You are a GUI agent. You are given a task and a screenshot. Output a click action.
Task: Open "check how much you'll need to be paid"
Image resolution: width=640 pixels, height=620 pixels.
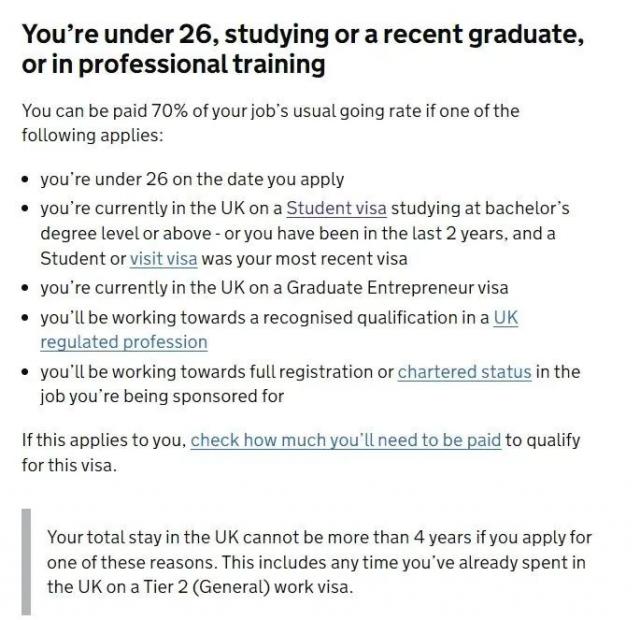tap(345, 440)
